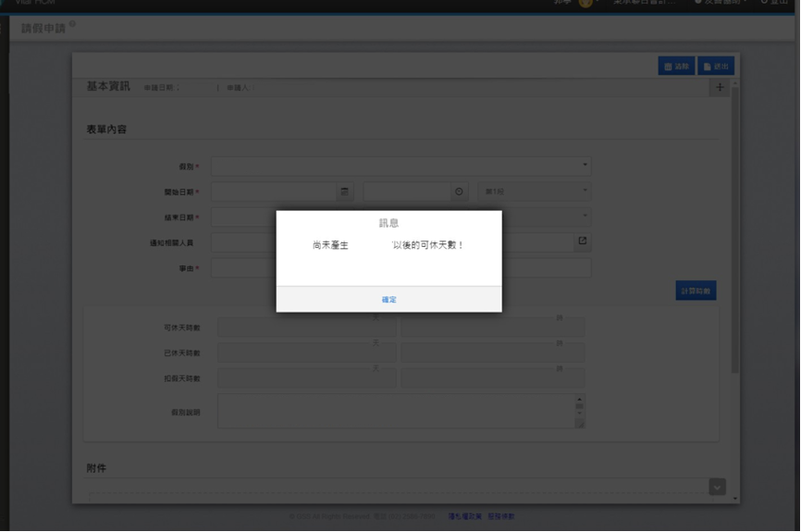801x532 pixels.
Task: Click the 扣假天時數 hours field
Action: (x=493, y=378)
